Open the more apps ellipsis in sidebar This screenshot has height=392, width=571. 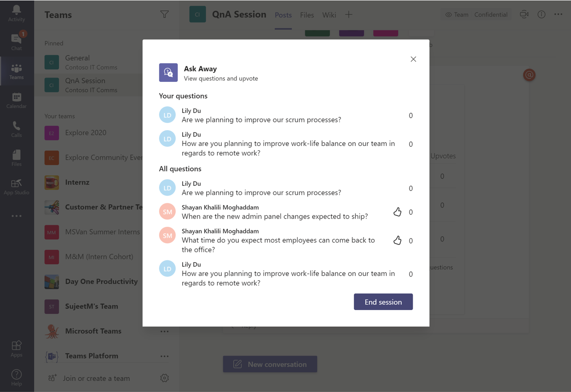click(x=17, y=216)
